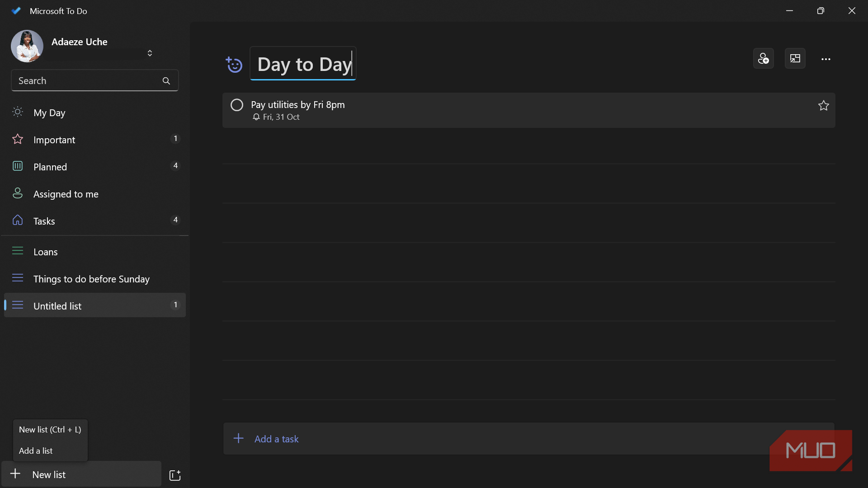Select the Untitled list item
The image size is (868, 488).
pos(95,305)
